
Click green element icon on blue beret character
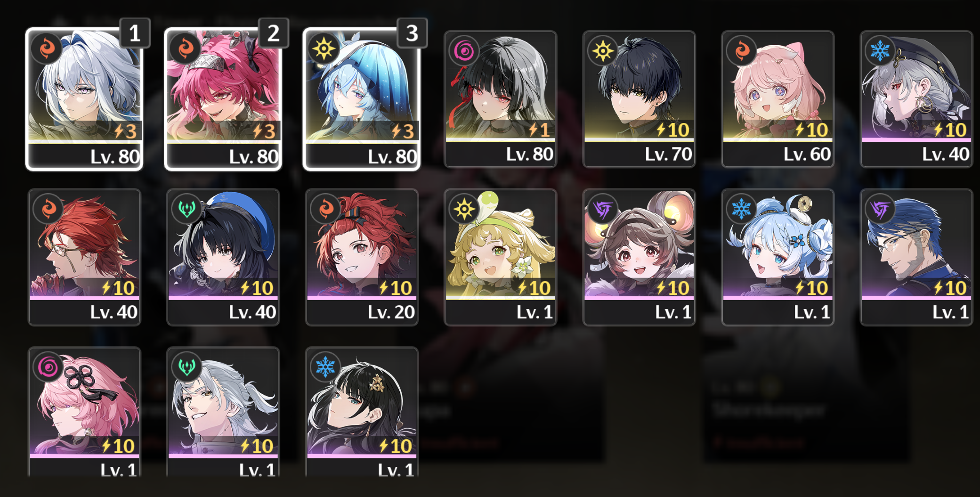[x=187, y=209]
